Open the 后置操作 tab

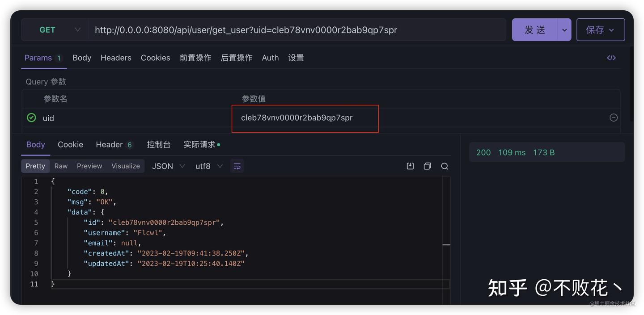(x=237, y=58)
